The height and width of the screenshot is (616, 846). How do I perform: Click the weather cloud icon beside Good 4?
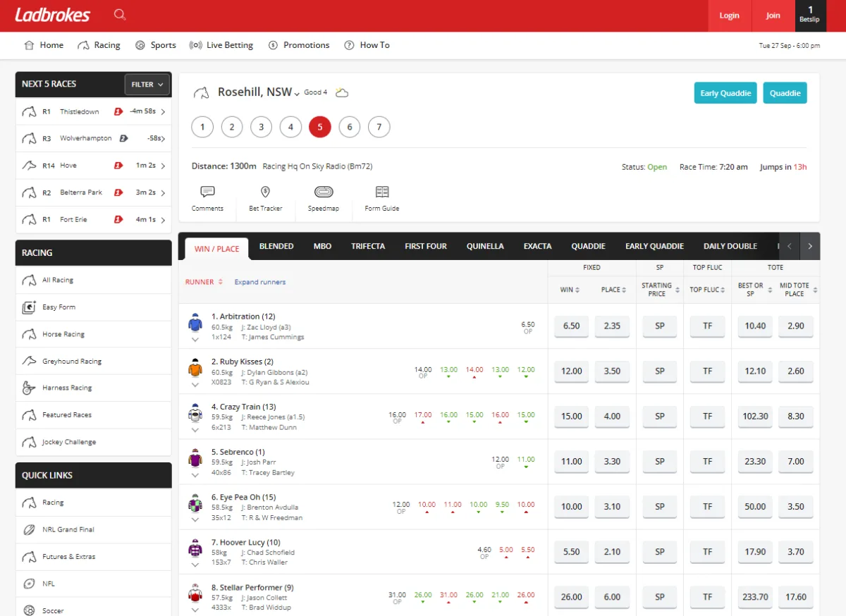[x=342, y=92]
